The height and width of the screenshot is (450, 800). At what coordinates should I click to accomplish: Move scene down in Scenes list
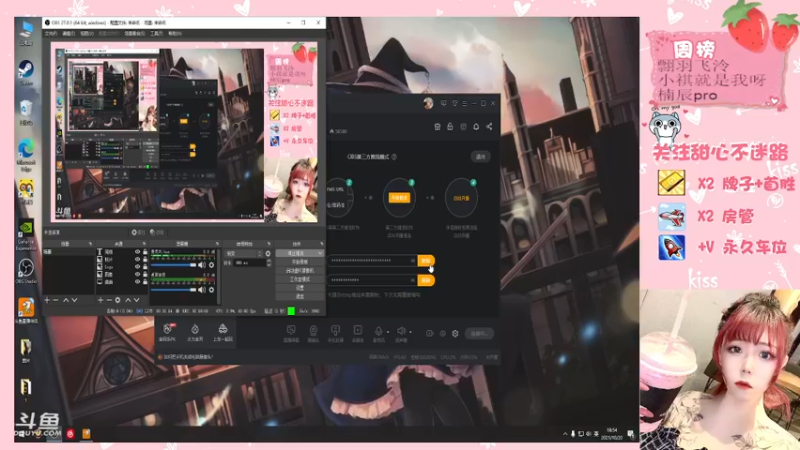74,299
